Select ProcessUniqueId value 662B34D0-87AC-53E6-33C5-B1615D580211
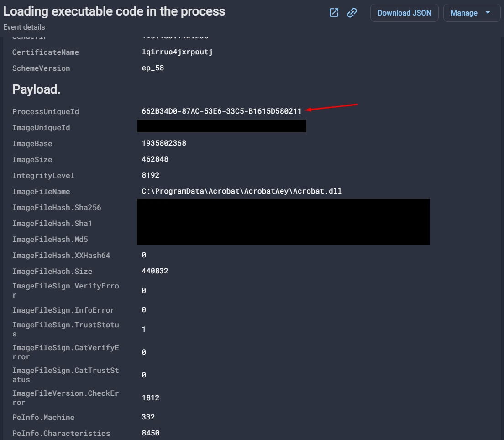Screen dimensions: 504x440 click(221, 111)
